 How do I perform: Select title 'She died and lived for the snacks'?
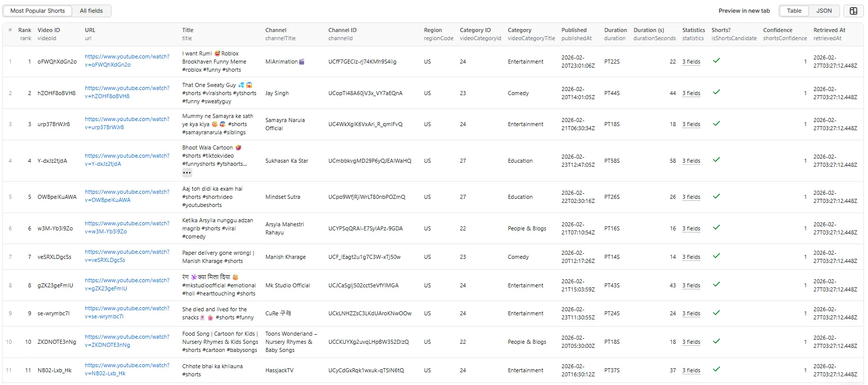[x=215, y=313]
